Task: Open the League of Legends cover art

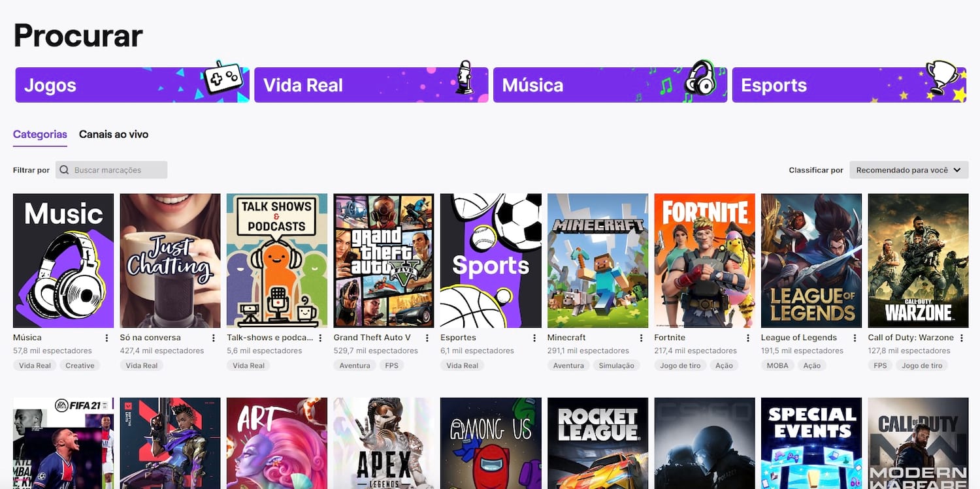Action: click(x=811, y=260)
